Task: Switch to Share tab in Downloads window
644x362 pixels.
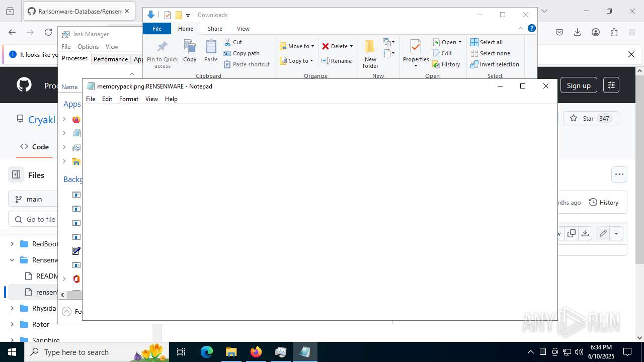Action: pyautogui.click(x=215, y=29)
